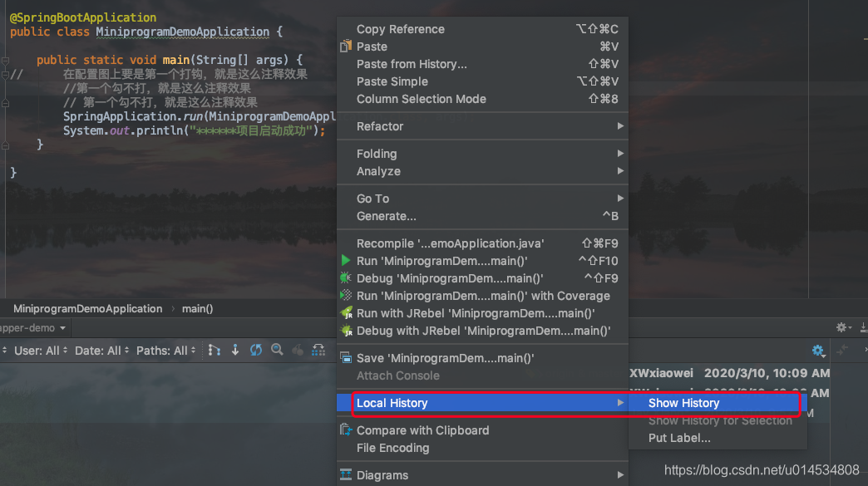Click the magnifier search icon in log toolbar
Screen dimensions: 868x486
[277, 350]
